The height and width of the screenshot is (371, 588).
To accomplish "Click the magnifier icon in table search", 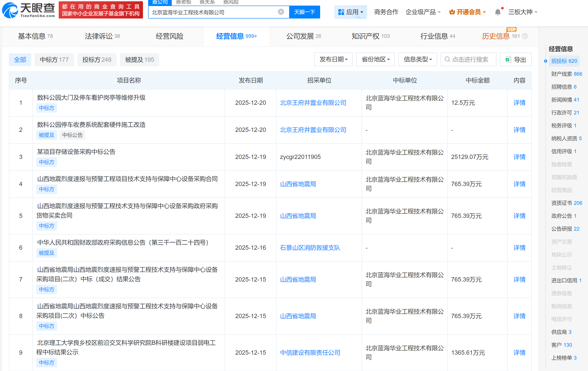I will (447, 60).
